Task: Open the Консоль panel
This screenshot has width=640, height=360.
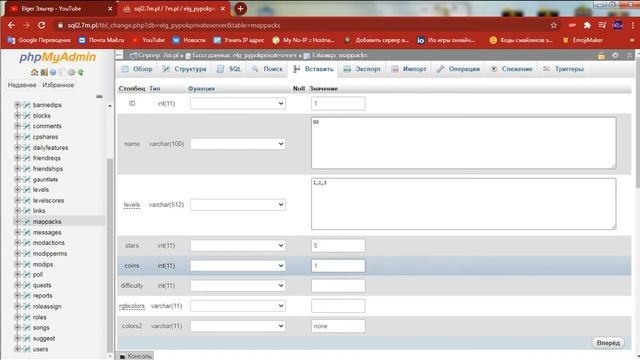Action: point(136,356)
